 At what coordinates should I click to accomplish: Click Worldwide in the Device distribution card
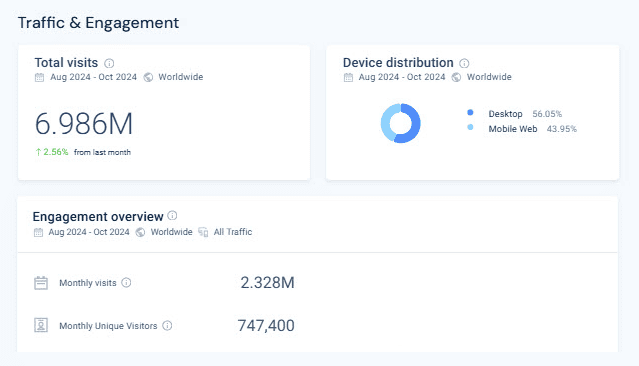pyautogui.click(x=489, y=77)
